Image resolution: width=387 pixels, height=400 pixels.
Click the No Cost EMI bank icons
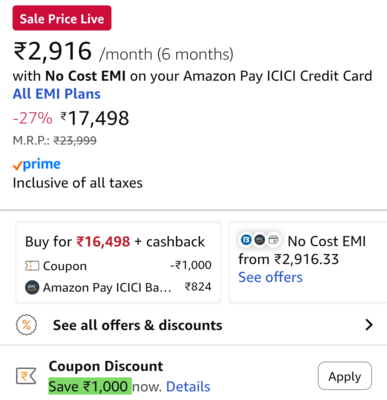point(260,240)
